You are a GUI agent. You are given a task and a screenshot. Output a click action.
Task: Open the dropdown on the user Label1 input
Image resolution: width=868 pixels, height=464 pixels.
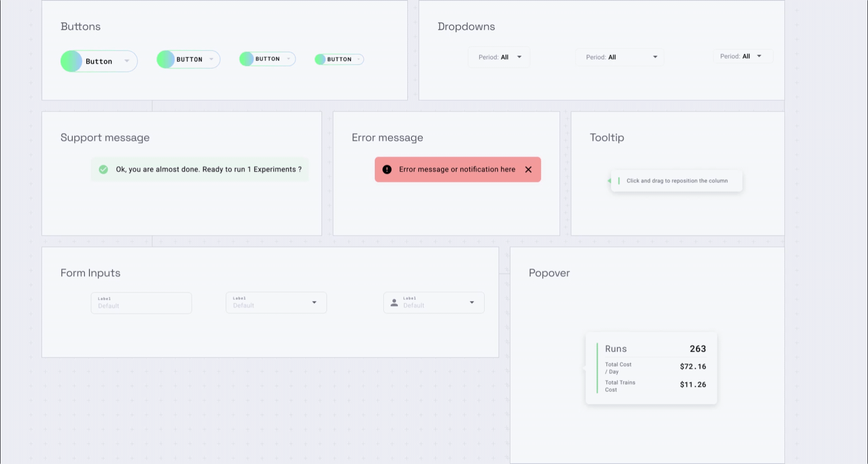click(472, 303)
